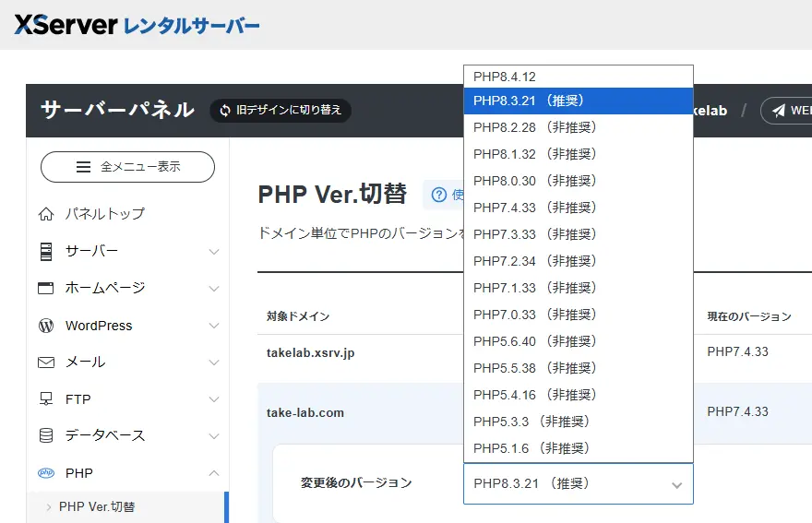The height and width of the screenshot is (523, 812).
Task: Click the FTP computer icon in sidebar
Action: click(46, 398)
